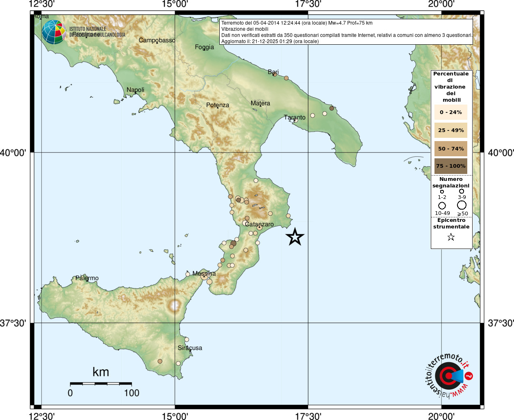This screenshot has width=514, height=420.
Task: Click the star symbol in the legend
Action: click(451, 237)
